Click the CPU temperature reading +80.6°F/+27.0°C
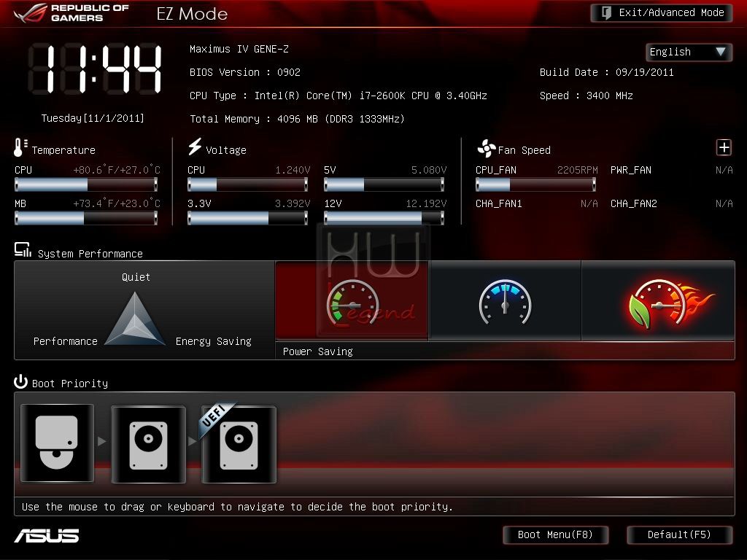Screen dimensions: 747x560 click(117, 170)
